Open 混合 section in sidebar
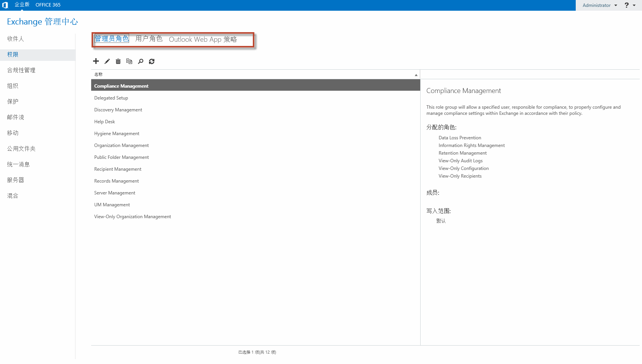 (13, 196)
